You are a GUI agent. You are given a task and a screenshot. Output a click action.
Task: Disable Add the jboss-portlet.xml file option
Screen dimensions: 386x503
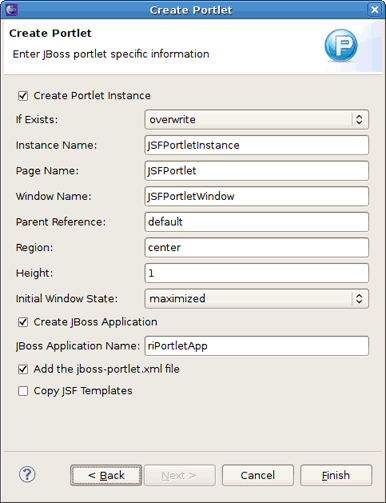[23, 369]
